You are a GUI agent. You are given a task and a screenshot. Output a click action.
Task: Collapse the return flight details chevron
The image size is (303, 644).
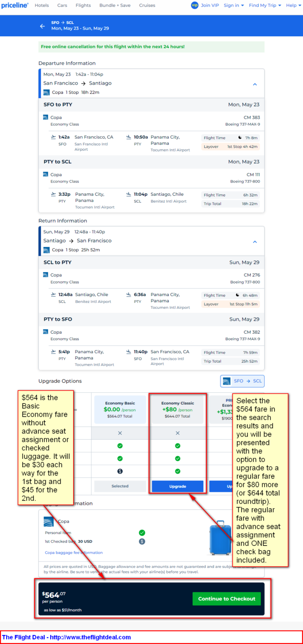[255, 242]
